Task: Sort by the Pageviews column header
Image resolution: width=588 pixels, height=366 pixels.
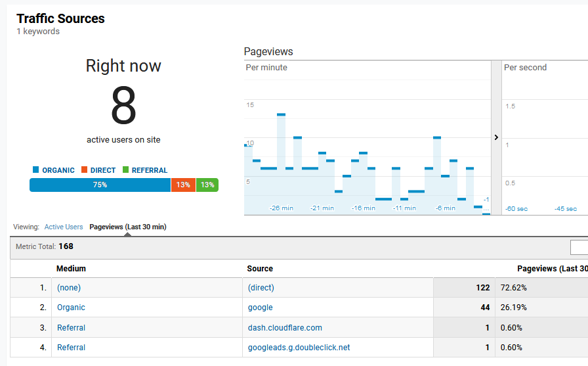Action: click(x=551, y=268)
